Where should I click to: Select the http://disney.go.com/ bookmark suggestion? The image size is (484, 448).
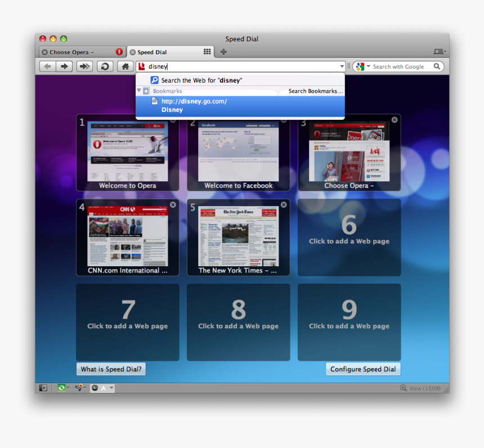point(240,106)
